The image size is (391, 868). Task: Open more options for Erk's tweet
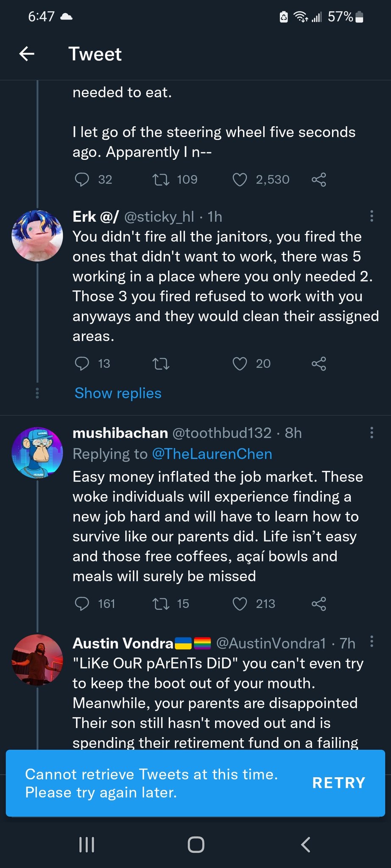click(371, 216)
